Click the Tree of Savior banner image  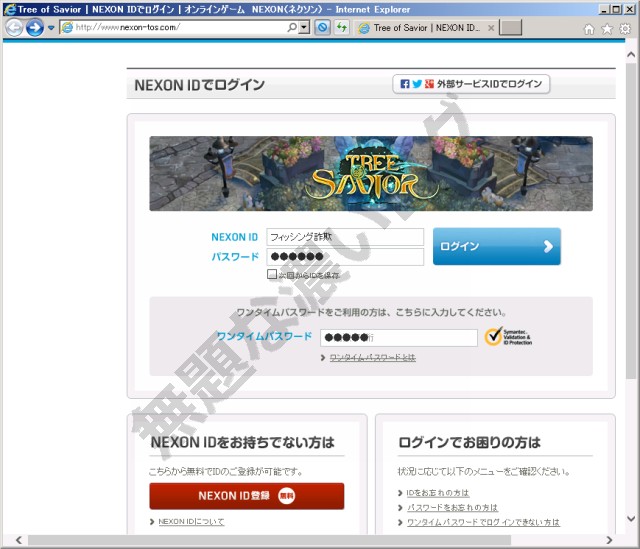tap(371, 173)
